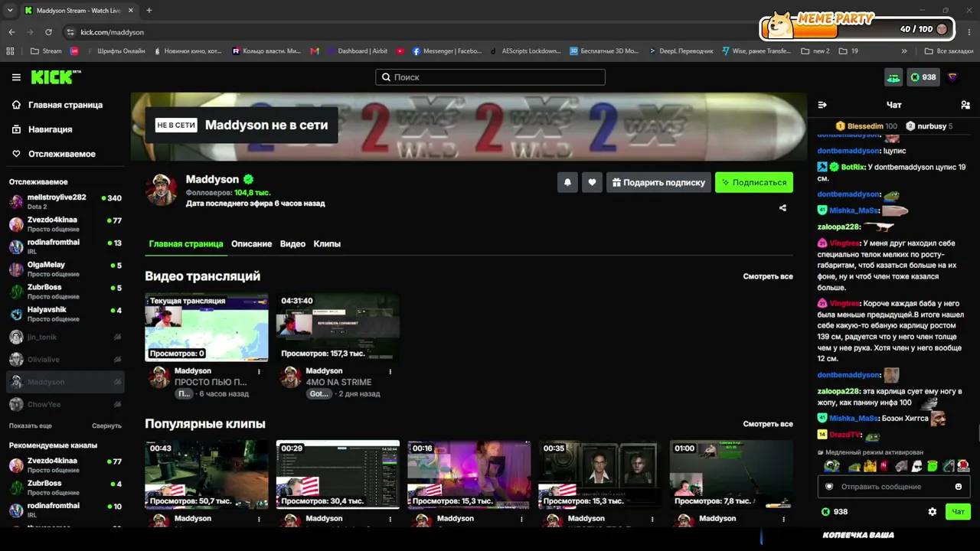The height and width of the screenshot is (551, 980).
Task: Click Смотреть все for Популярные клипы
Action: [768, 424]
